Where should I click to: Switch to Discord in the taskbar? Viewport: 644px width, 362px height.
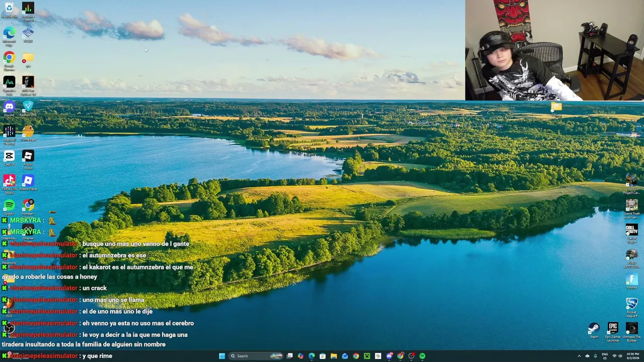pos(389,356)
